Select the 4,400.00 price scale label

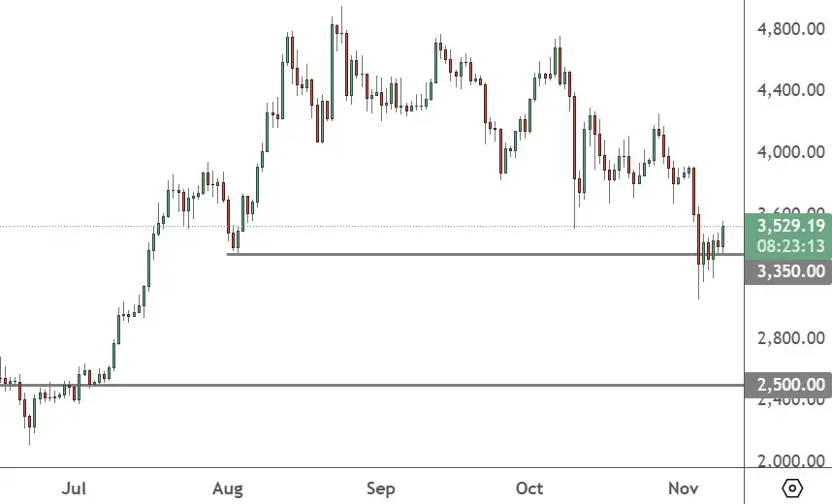pos(792,90)
